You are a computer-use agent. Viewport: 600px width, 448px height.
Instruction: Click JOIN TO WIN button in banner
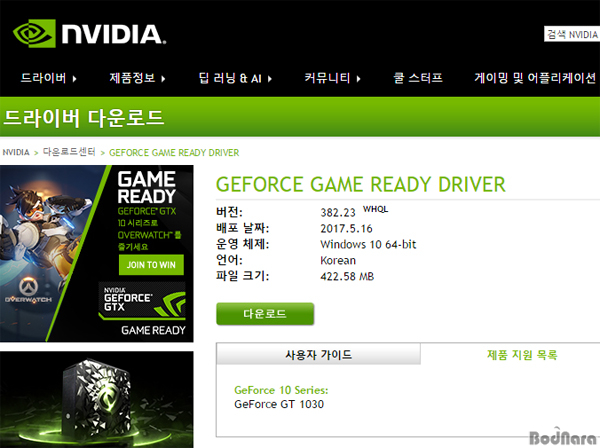pos(151,265)
